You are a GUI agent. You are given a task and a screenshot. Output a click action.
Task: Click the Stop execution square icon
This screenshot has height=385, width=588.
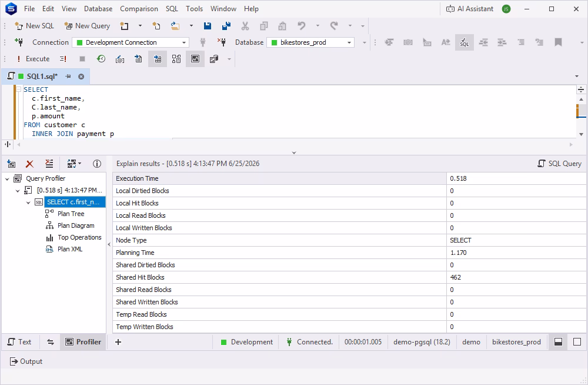point(82,59)
